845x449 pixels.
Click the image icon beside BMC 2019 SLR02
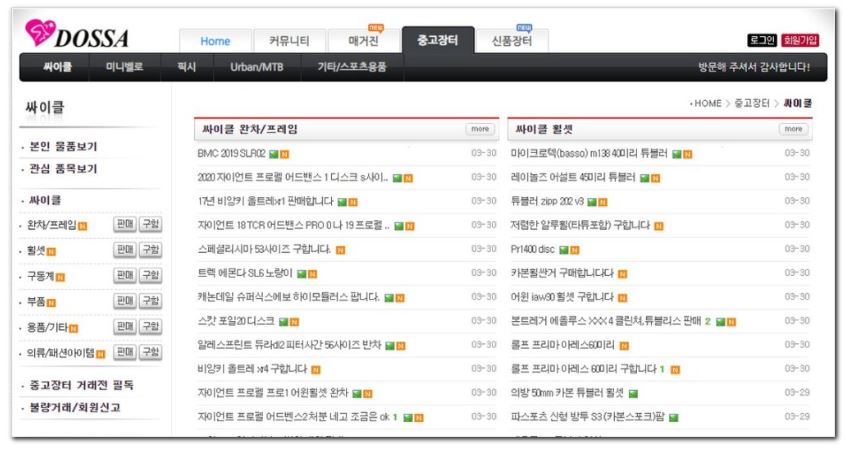click(x=274, y=154)
